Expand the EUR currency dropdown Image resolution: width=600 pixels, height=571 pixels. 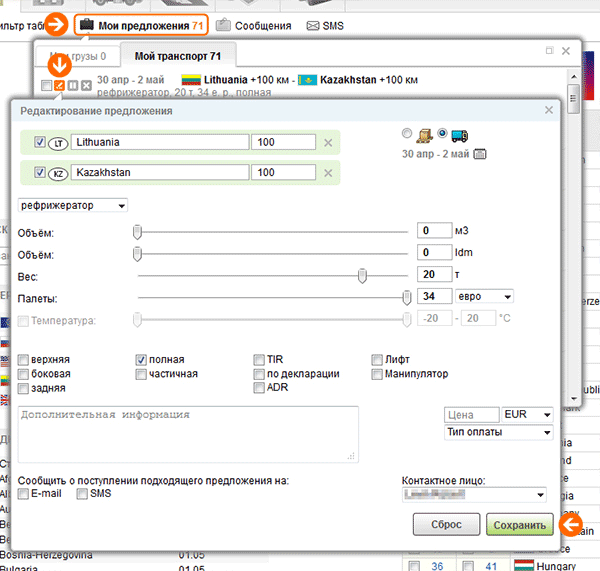point(527,414)
